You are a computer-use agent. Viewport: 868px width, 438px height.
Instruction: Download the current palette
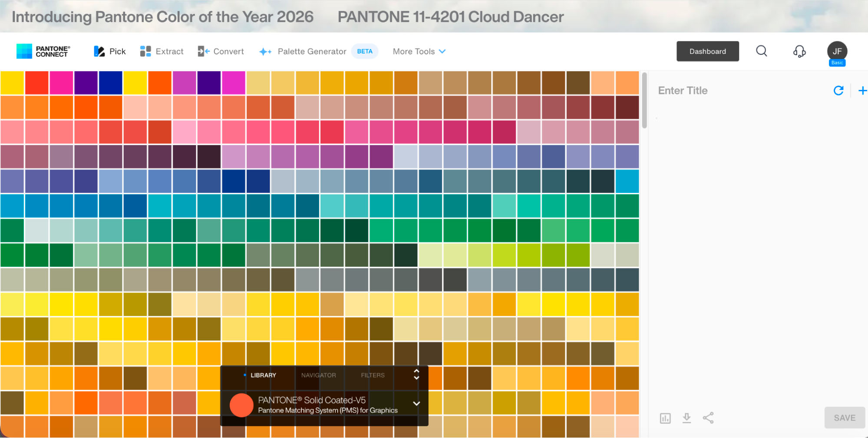(x=686, y=418)
